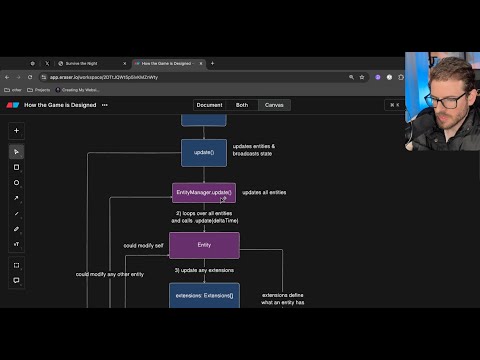Go back with the browser back arrow
The height and width of the screenshot is (360, 480).
[7, 77]
